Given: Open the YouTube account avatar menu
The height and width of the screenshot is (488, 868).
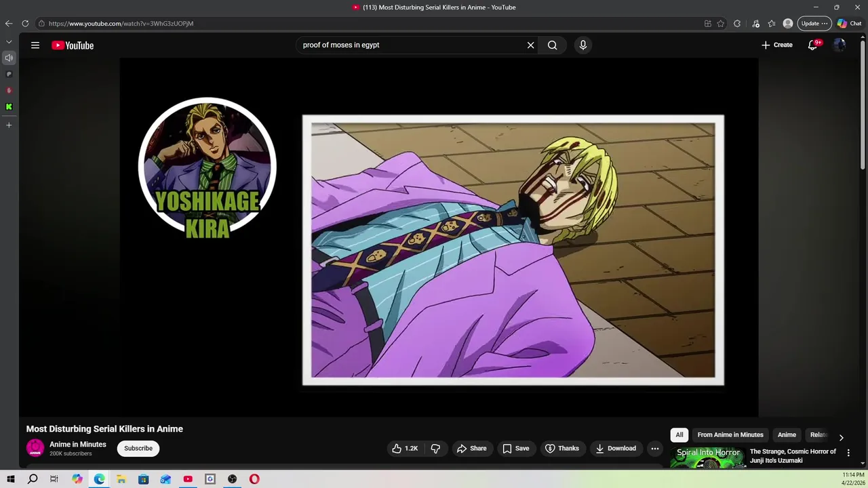Looking at the screenshot, I should (x=840, y=45).
